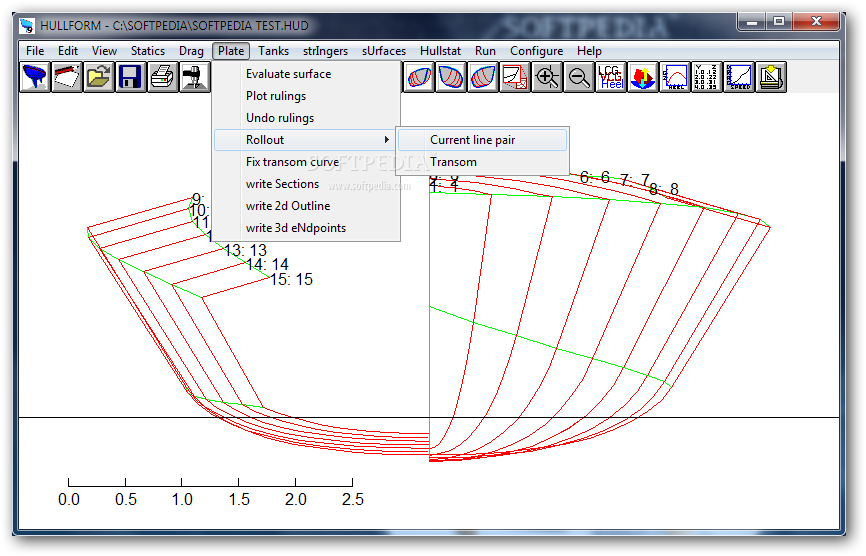The height and width of the screenshot is (556, 866).
Task: Open the Drag menu
Action: [191, 51]
